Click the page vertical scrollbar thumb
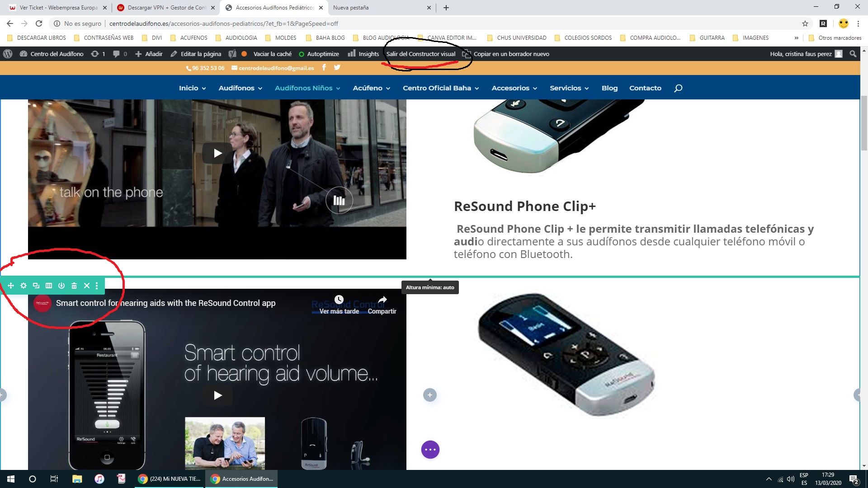868x488 pixels. coord(864,123)
